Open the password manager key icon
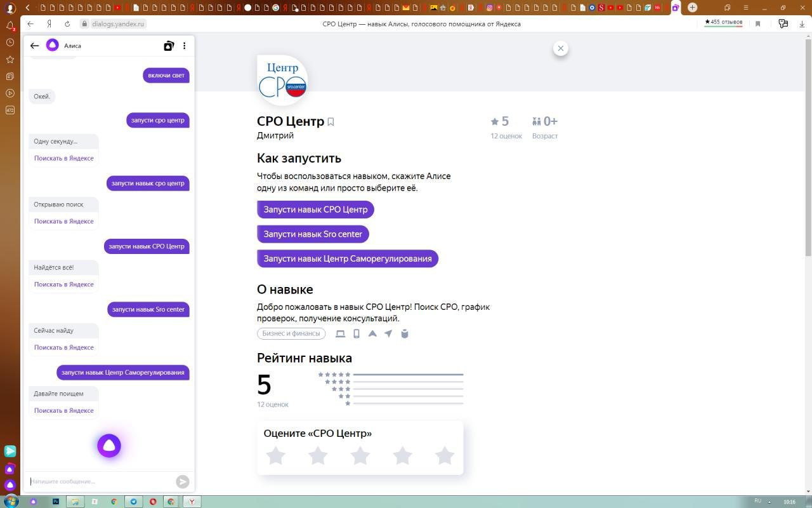The image size is (812, 508). [783, 23]
